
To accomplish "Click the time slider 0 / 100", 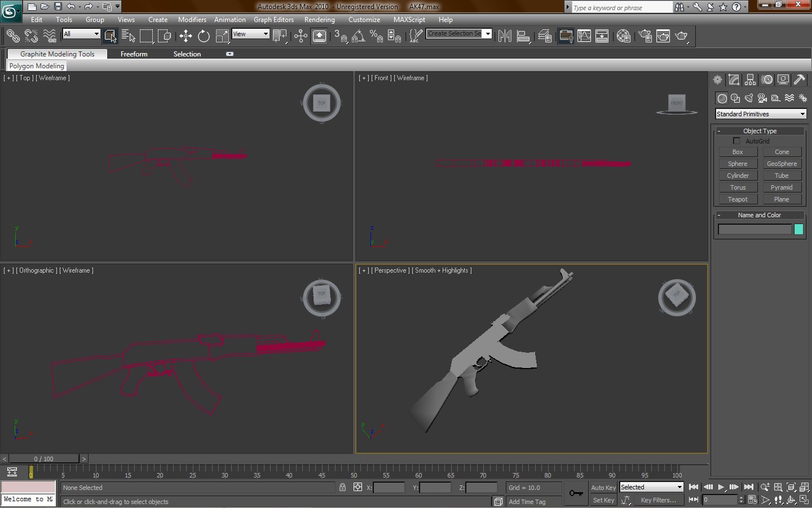I will pyautogui.click(x=43, y=459).
